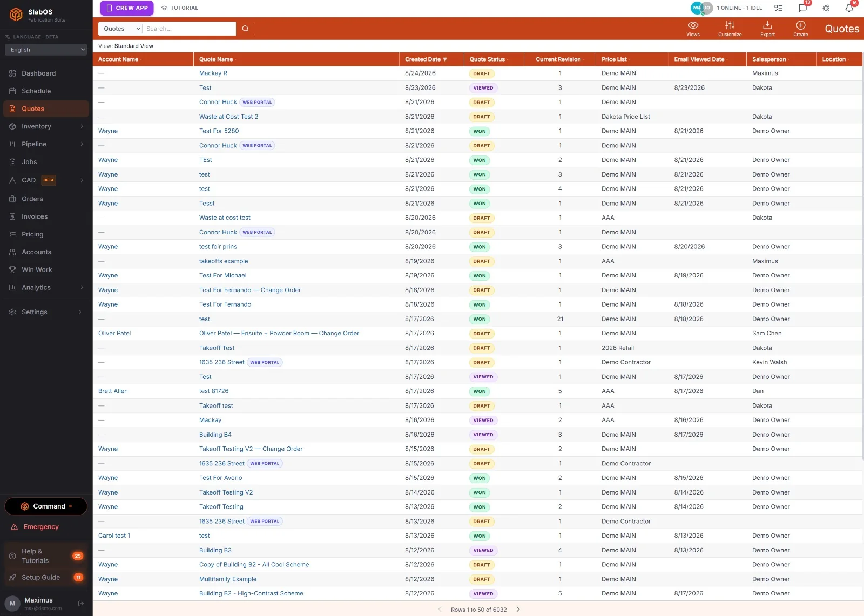Open Brett Allen account link
This screenshot has height=616, width=864.
(x=113, y=391)
